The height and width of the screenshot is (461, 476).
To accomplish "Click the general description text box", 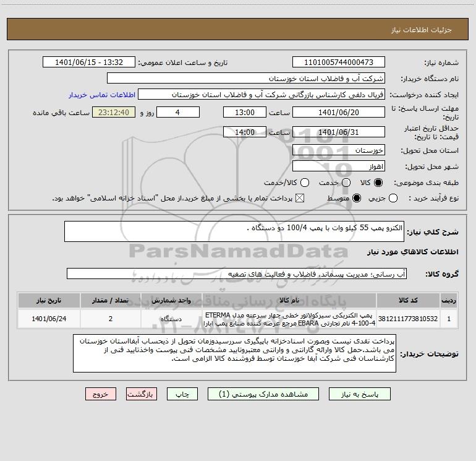I will click(x=234, y=231).
